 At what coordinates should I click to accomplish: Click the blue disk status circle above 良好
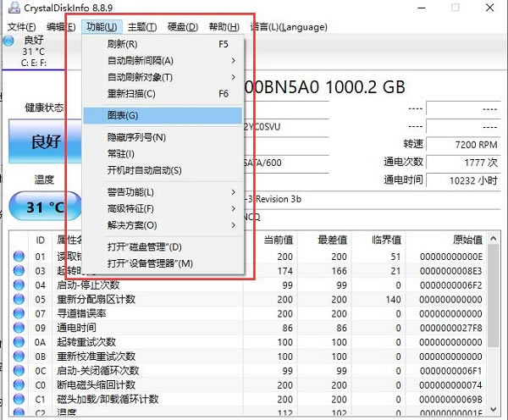[x=9, y=40]
